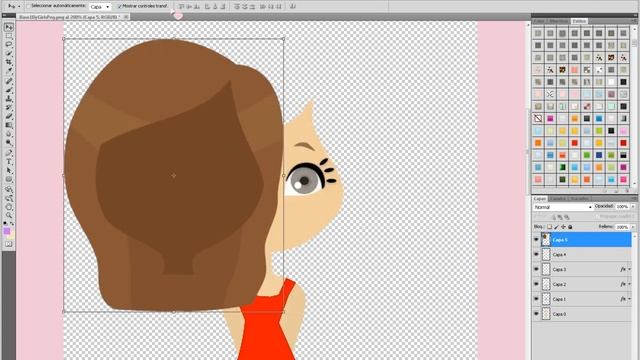Click the Auto-Align Layers icon in options bar

click(293, 7)
